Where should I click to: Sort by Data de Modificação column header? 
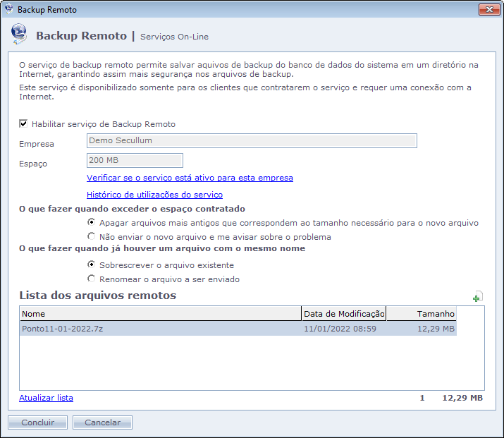[343, 314]
